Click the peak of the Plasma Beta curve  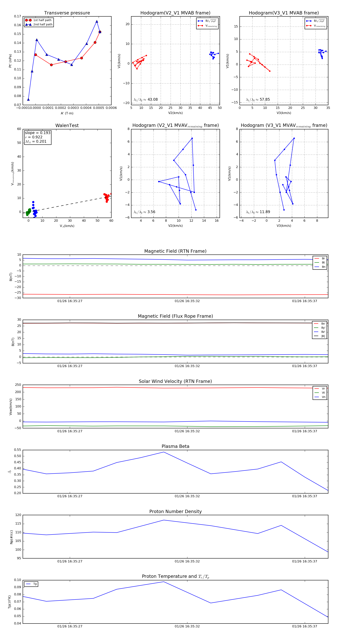pos(164,452)
